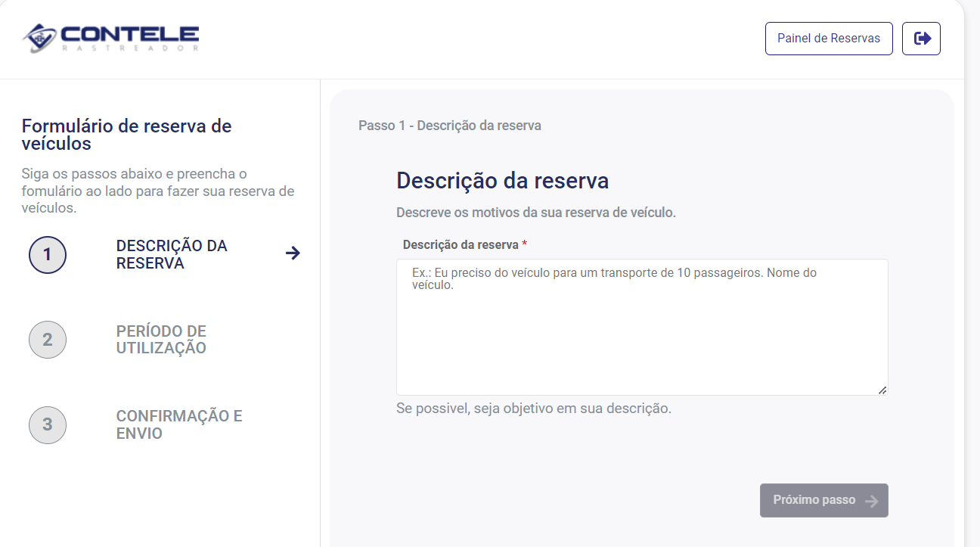Screen dimensions: 980x547
Task: Select the PERÍODO DE UTILIZAÇÃO step label
Action: click(161, 340)
